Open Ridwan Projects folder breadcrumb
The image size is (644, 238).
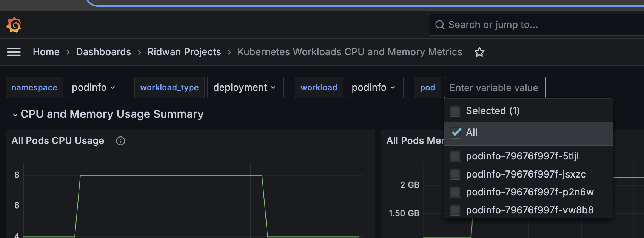(184, 52)
